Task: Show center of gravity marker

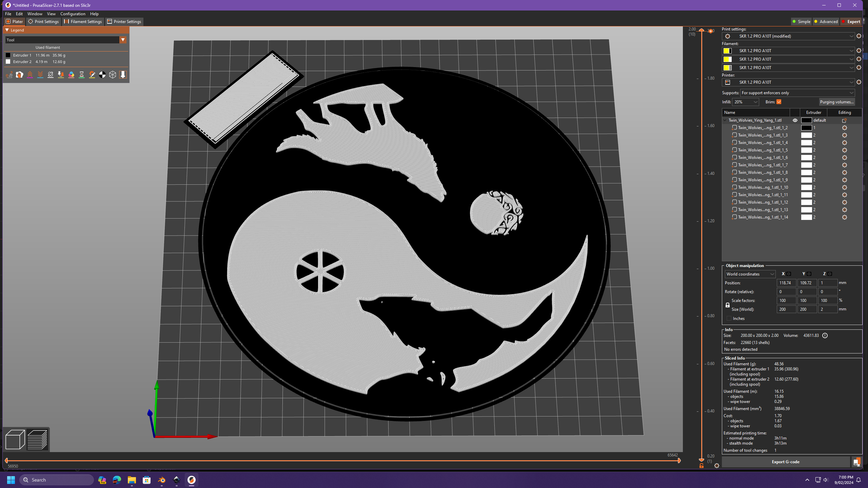Action: (102, 75)
